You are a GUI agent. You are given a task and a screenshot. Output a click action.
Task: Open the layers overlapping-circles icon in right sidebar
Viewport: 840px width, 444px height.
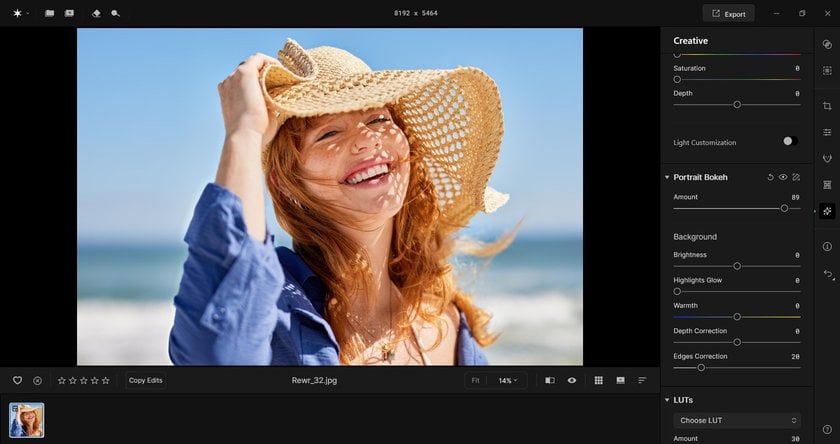click(827, 44)
